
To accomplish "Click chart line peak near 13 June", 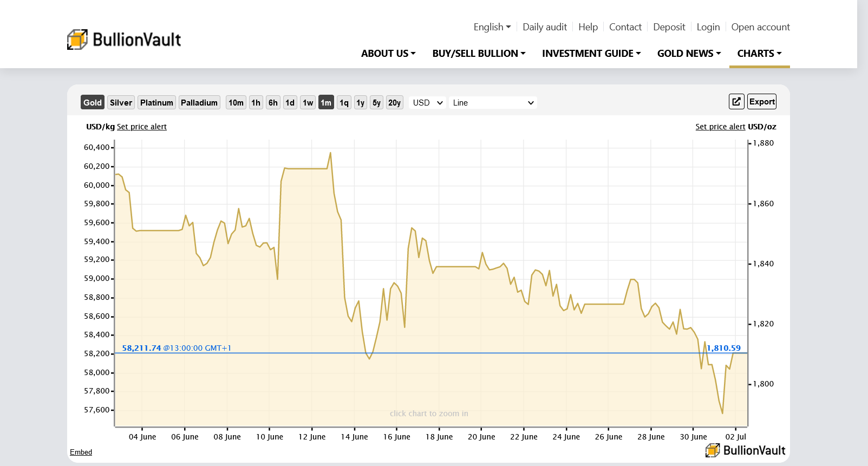I will (330, 153).
